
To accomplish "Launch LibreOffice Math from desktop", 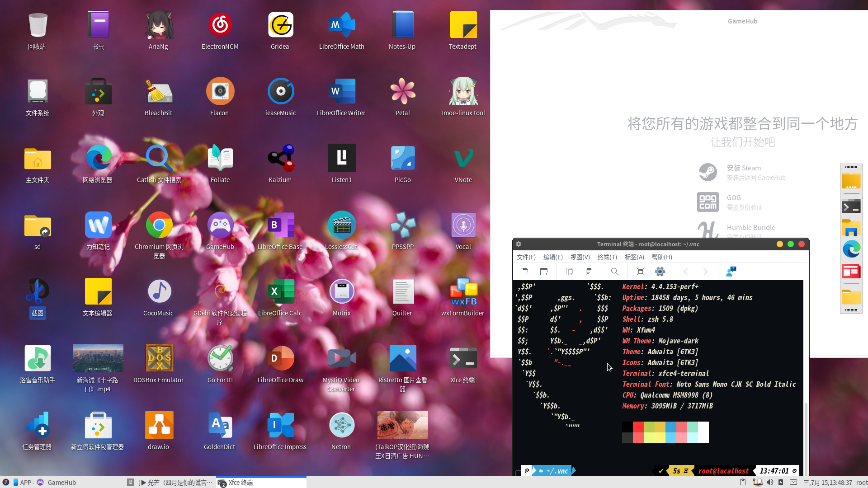I will (x=342, y=30).
